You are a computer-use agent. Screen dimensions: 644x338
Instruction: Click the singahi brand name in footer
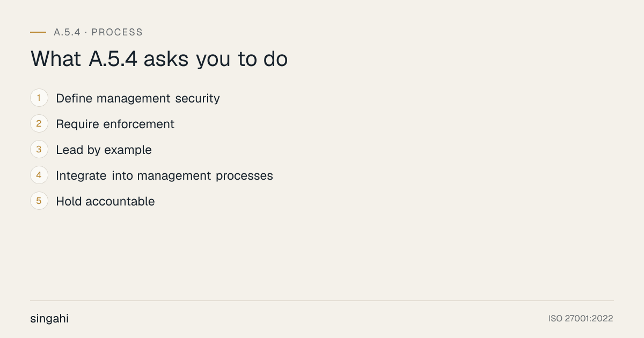(x=49, y=319)
